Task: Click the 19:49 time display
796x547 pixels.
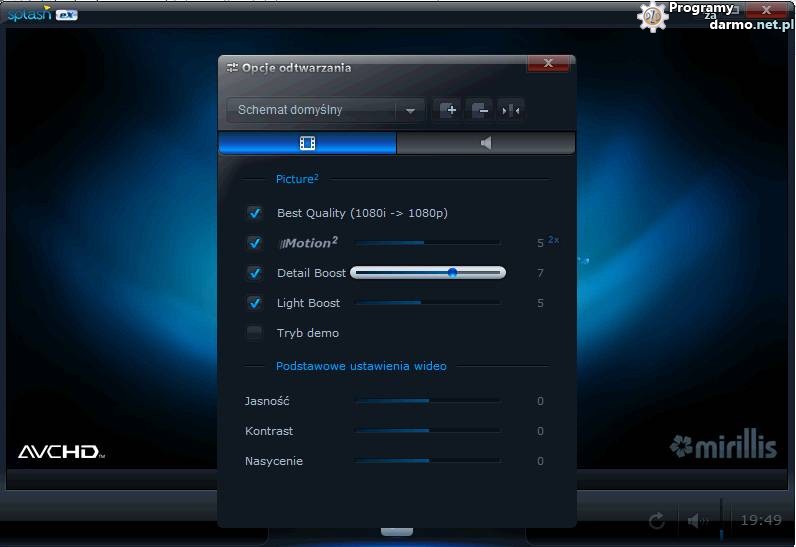Action: click(760, 520)
